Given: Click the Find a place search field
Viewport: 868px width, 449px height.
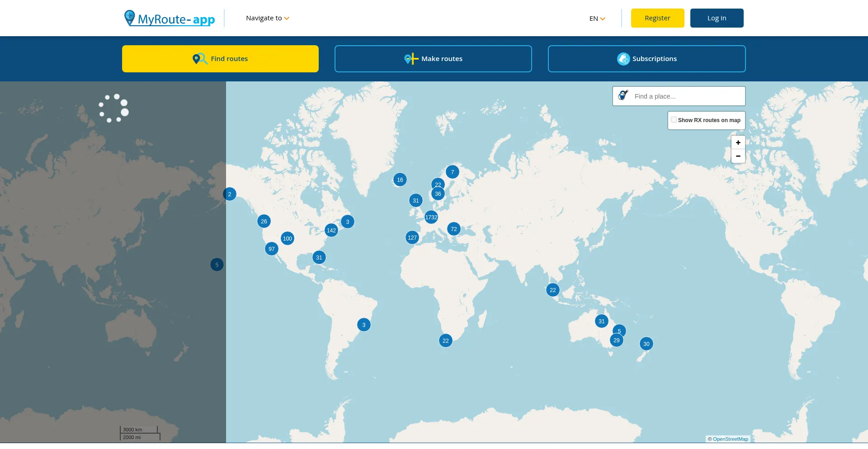Looking at the screenshot, I should [x=679, y=96].
